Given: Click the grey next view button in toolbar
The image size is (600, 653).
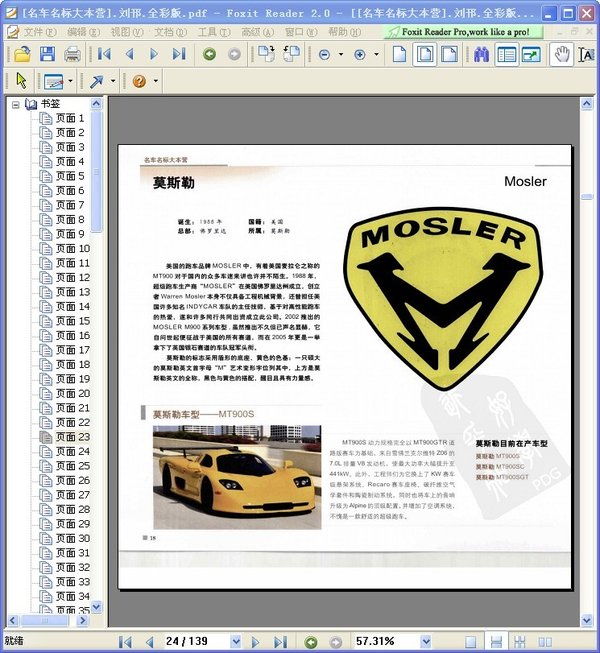Looking at the screenshot, I should pyautogui.click(x=234, y=54).
